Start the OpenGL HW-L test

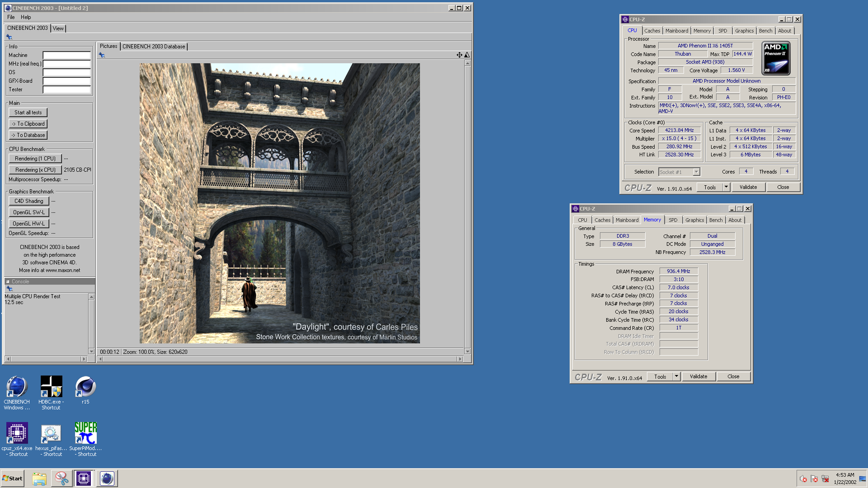point(29,224)
